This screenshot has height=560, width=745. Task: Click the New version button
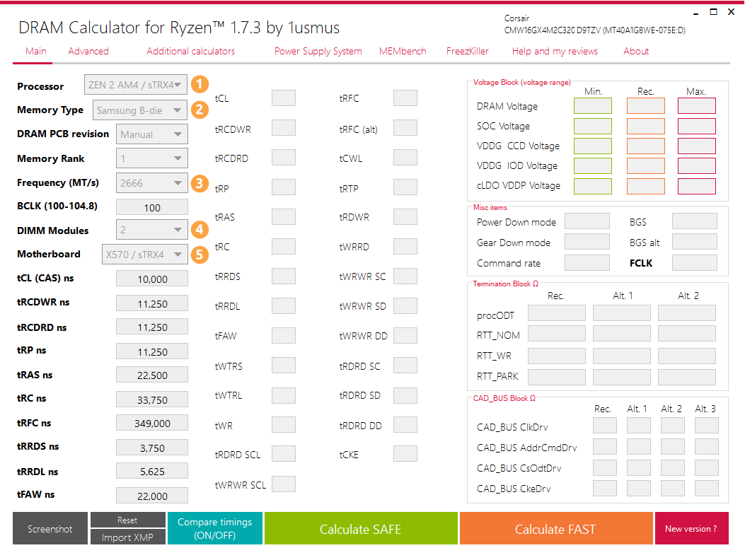[x=691, y=527]
